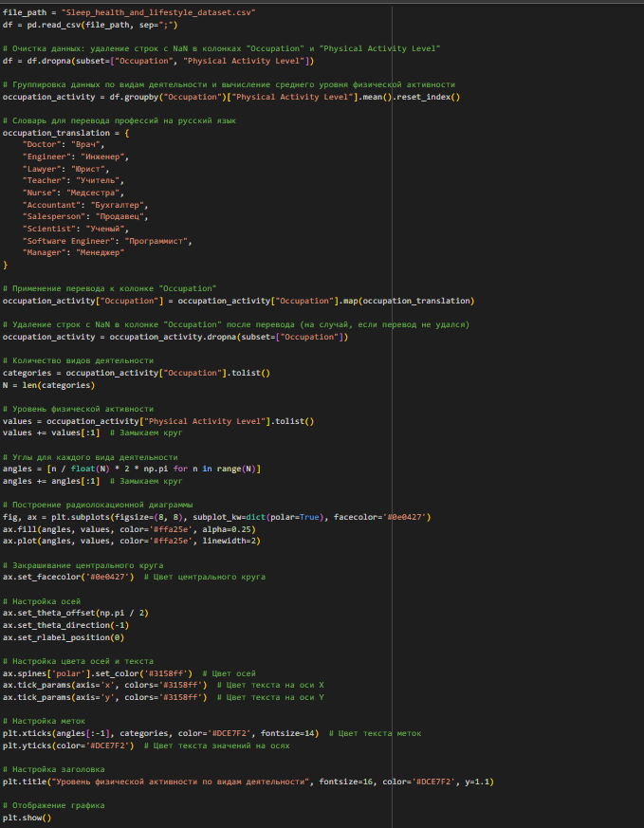Click the plt.show() call on the last line
Screen dimensions: 644x828
pyautogui.click(x=28, y=817)
